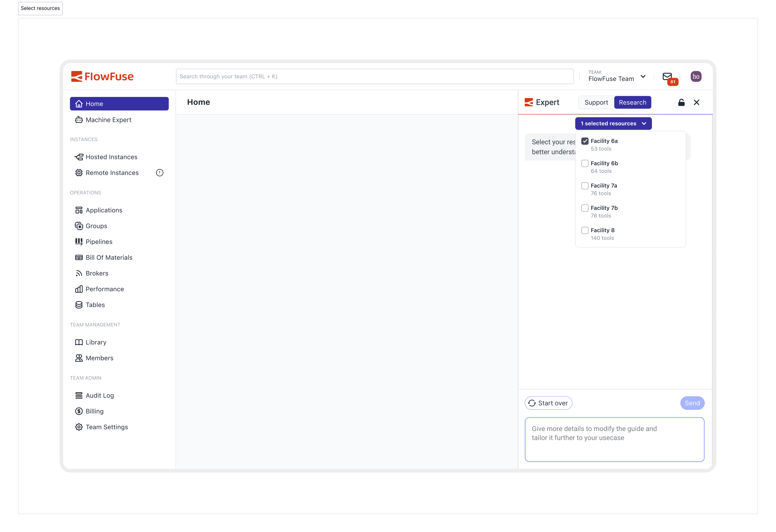
Task: Select the Hosted Instances icon
Action: coord(79,156)
